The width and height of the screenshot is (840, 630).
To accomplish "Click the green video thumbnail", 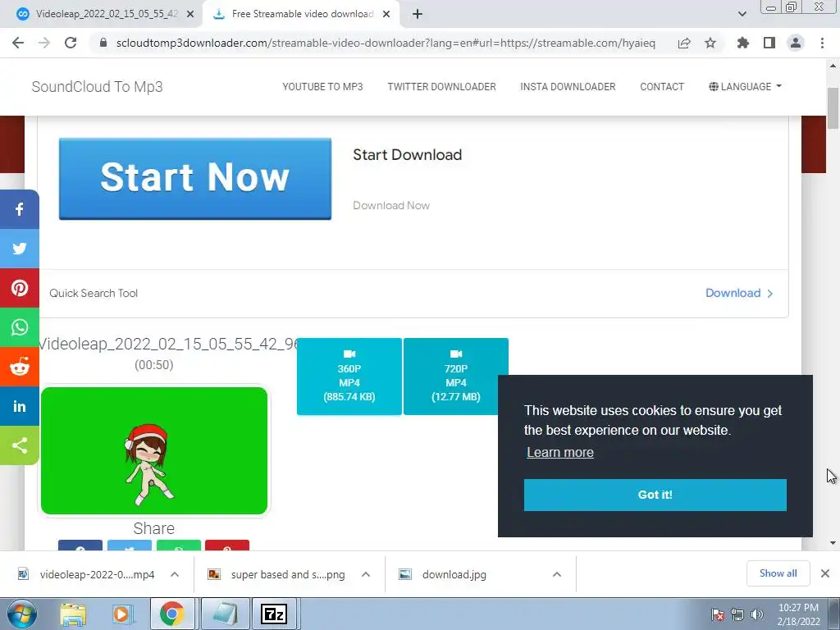I will coord(154,450).
